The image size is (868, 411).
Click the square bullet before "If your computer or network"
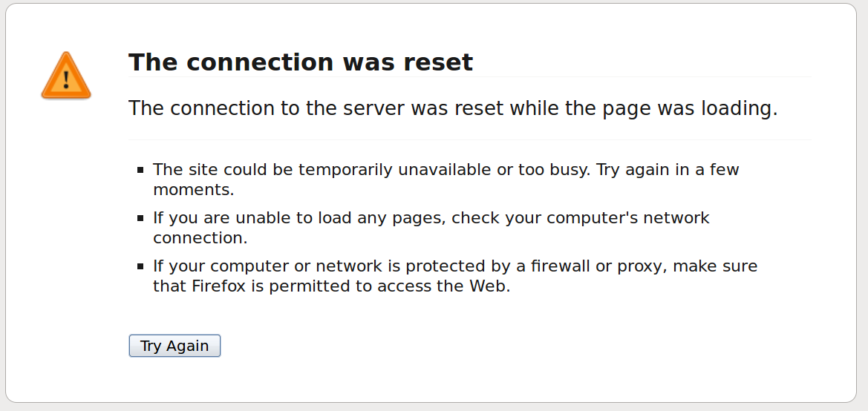click(140, 266)
